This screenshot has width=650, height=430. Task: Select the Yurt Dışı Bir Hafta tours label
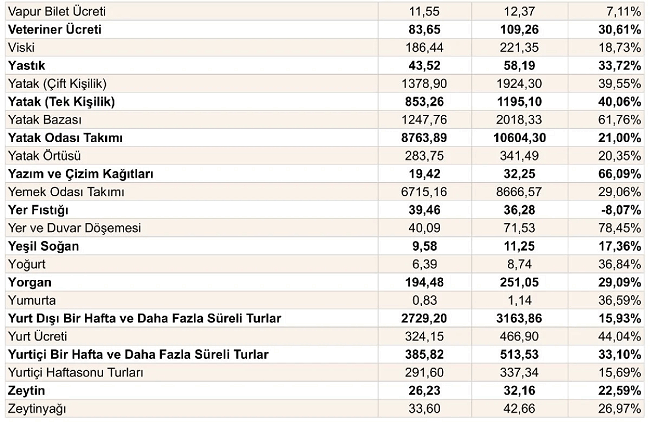tap(145, 318)
